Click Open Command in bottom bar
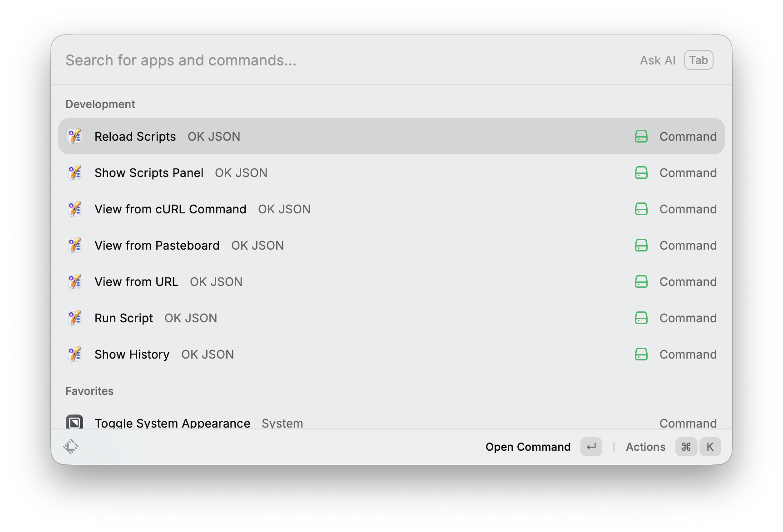This screenshot has height=532, width=783. (x=528, y=447)
